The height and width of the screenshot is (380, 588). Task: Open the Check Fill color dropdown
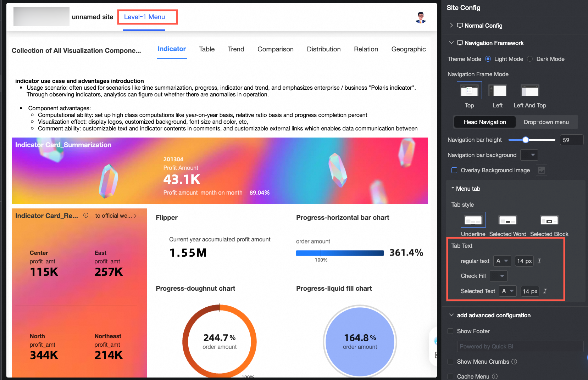(498, 276)
